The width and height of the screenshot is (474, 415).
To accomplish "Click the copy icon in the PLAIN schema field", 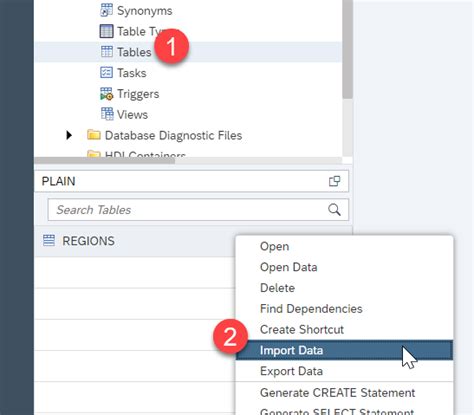I will 334,181.
